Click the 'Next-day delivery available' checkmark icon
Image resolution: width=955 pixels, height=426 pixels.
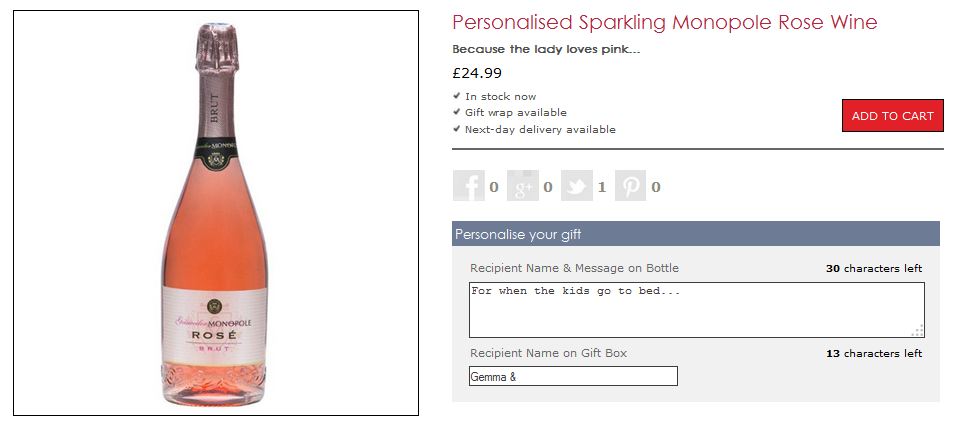point(457,129)
